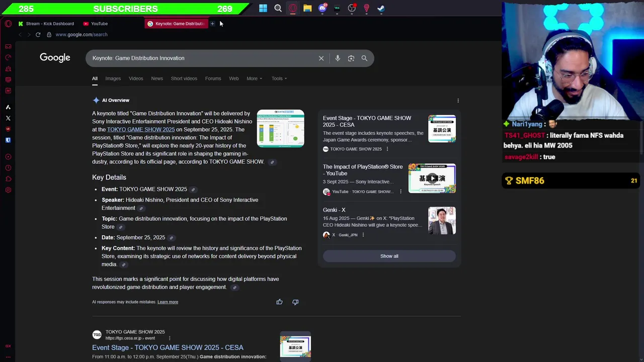
Task: Select the Videos search tab
Action: pos(136,78)
